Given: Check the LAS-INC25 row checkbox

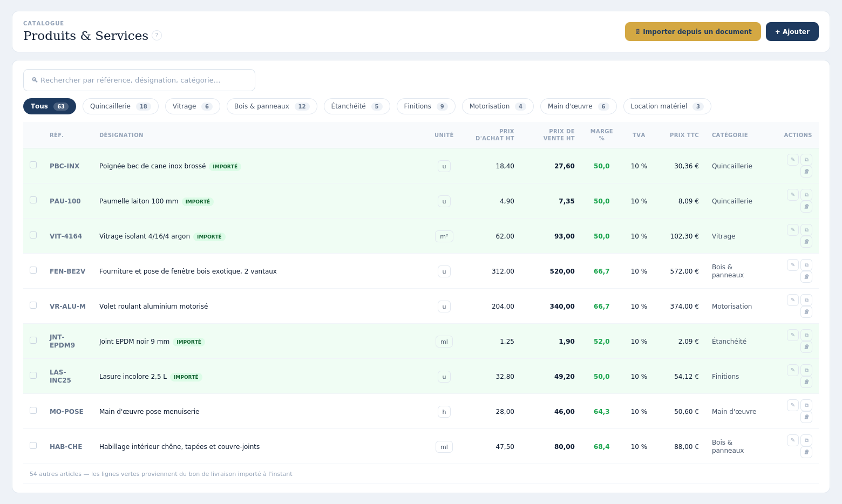Looking at the screenshot, I should (33, 376).
